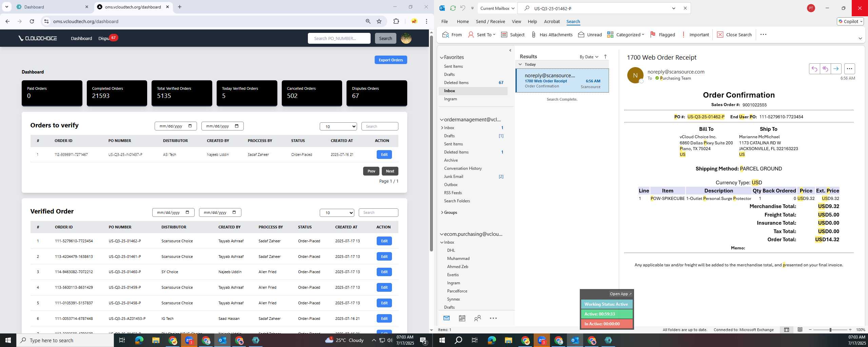
Task: Click Reply arrow on the email
Action: click(x=814, y=69)
